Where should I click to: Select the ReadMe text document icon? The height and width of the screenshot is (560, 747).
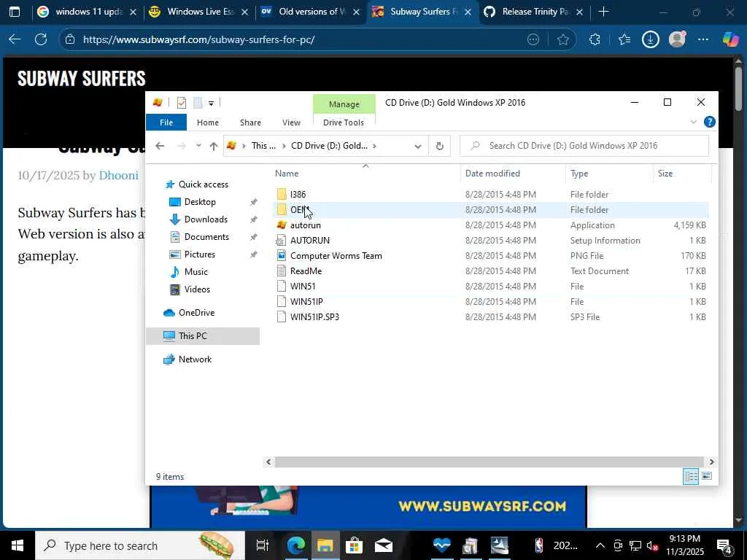[282, 271]
